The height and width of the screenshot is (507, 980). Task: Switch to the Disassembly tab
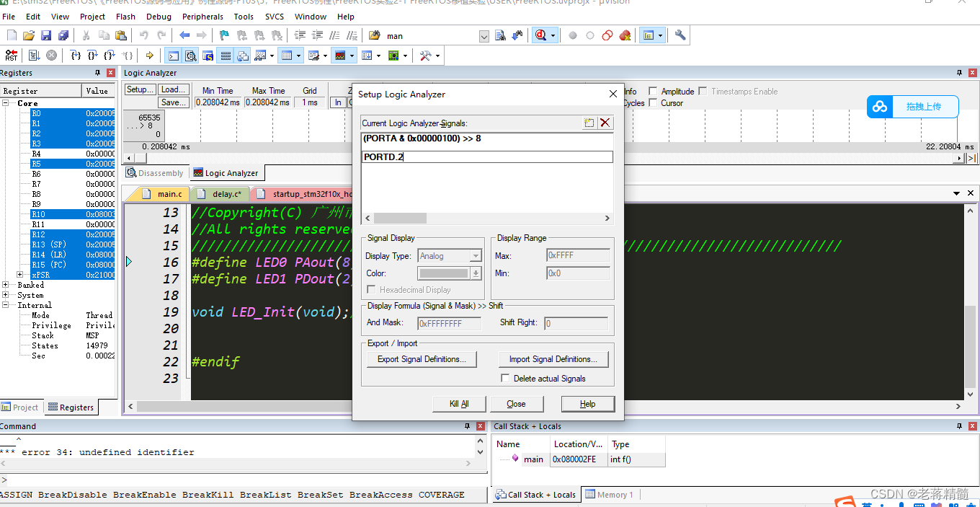pyautogui.click(x=155, y=173)
